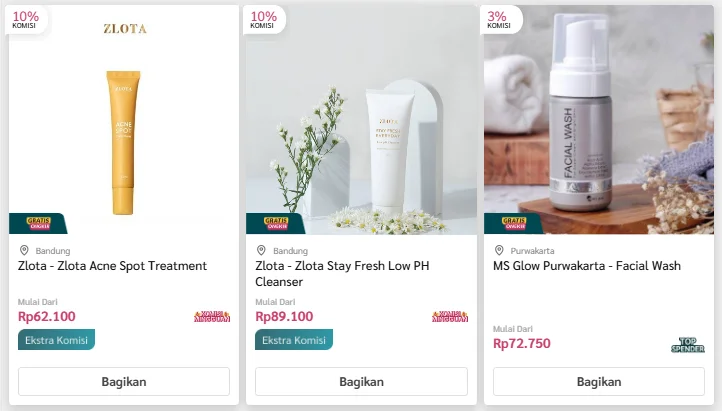Click location pin icon beside Purwakarta
The width and height of the screenshot is (722, 411).
pos(499,250)
